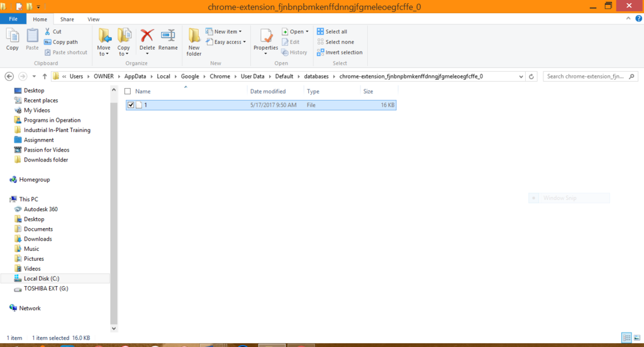Open the File menu tab
This screenshot has height=347, width=644.
pos(13,19)
